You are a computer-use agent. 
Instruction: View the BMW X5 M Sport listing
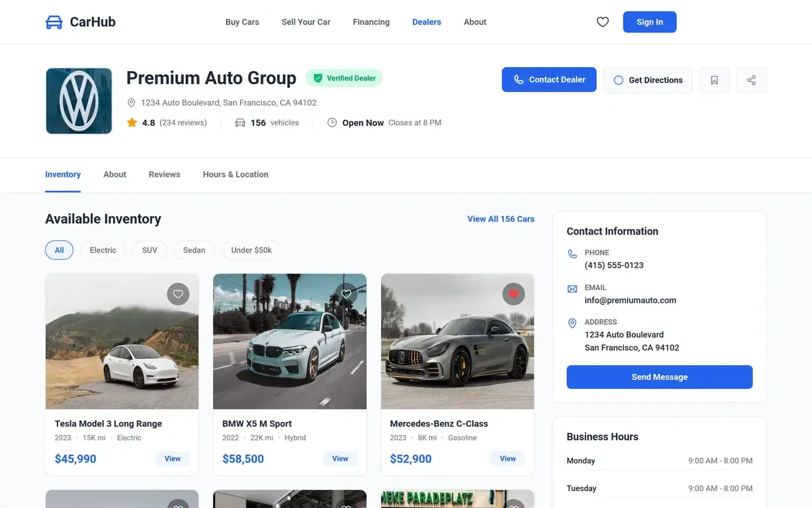(x=340, y=459)
